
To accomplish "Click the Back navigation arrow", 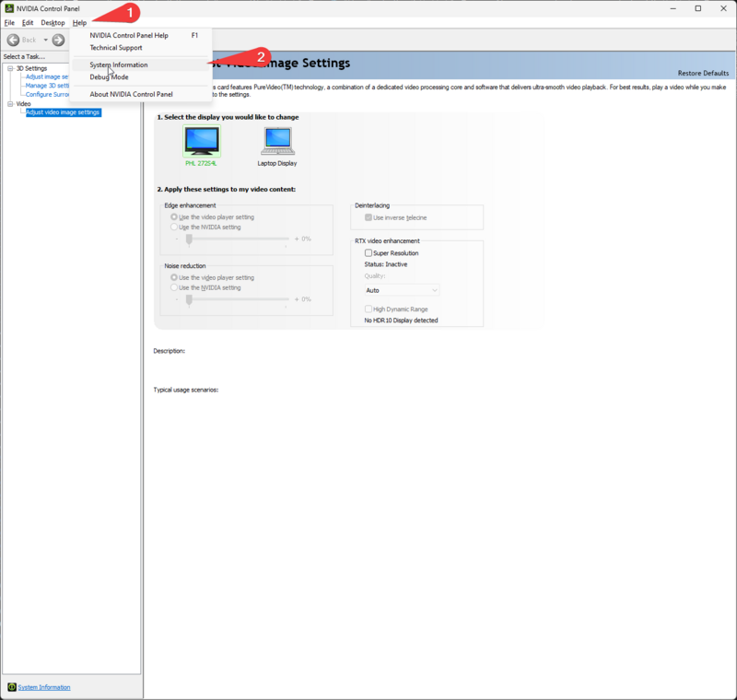I will tap(13, 40).
